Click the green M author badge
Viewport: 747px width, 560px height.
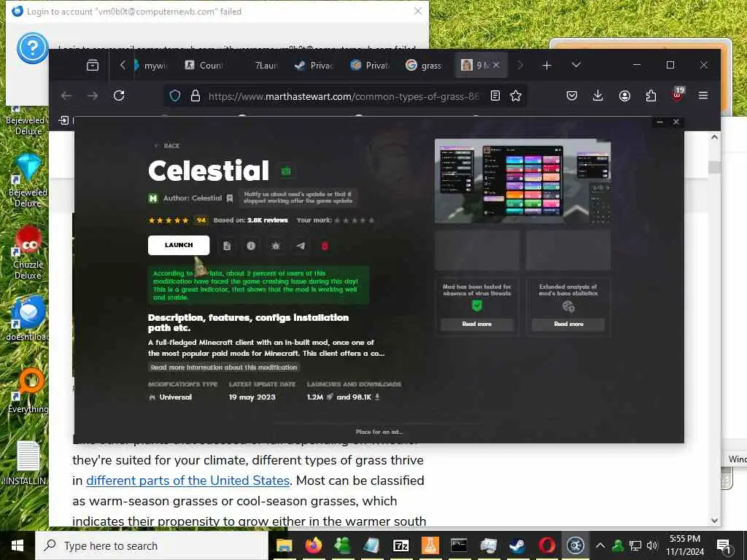[153, 198]
